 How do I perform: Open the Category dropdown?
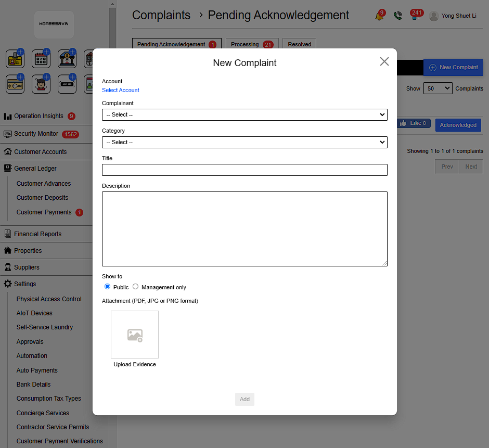click(x=244, y=142)
